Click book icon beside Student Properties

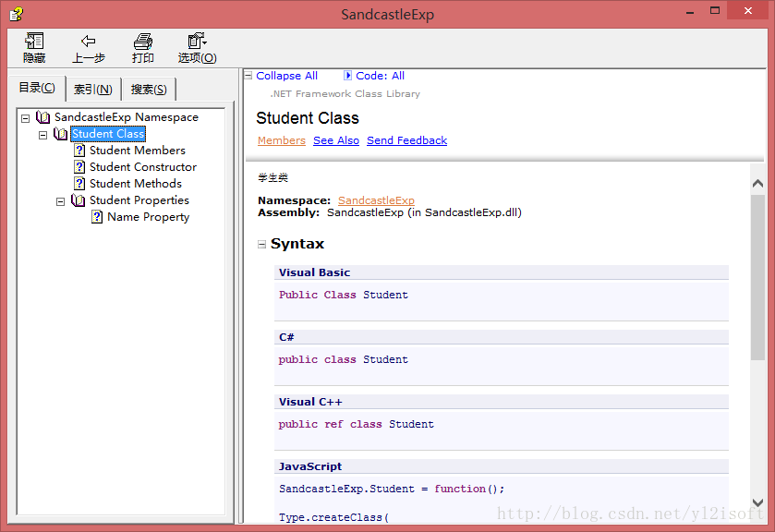coord(79,200)
